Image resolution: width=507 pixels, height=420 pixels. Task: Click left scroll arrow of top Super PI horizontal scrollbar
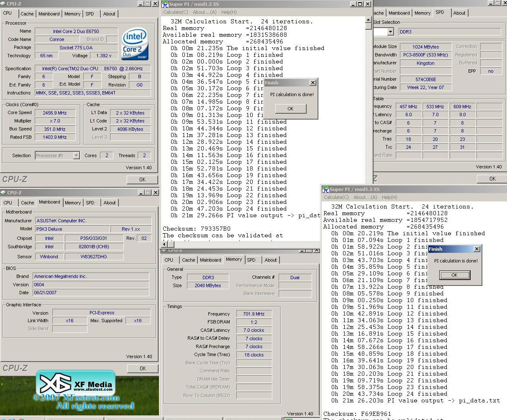164,244
